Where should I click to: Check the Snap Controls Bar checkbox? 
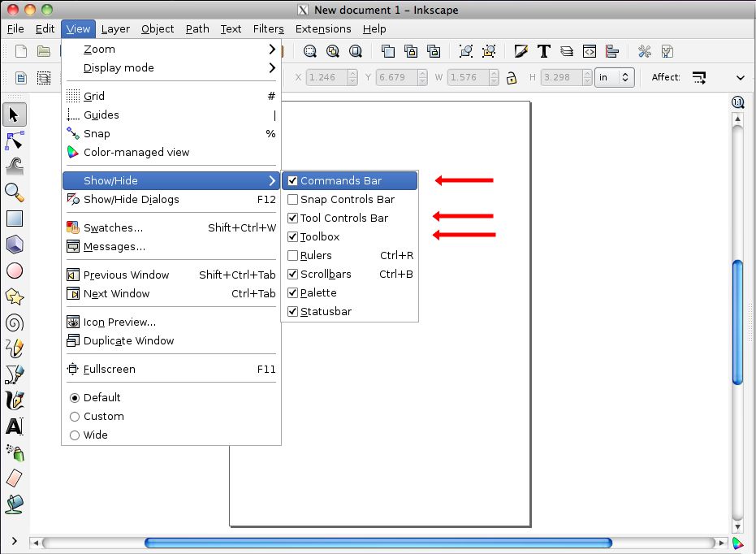click(292, 200)
